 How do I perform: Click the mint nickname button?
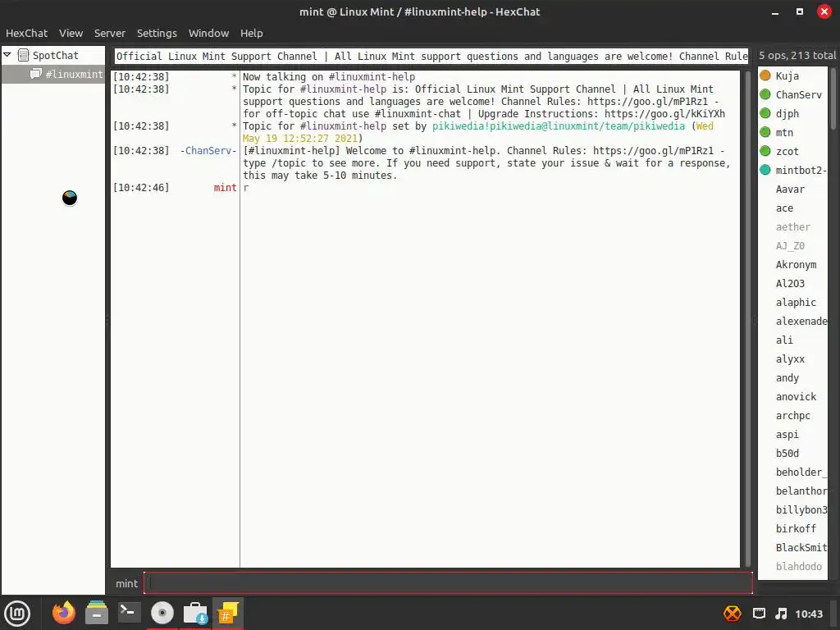(x=126, y=583)
